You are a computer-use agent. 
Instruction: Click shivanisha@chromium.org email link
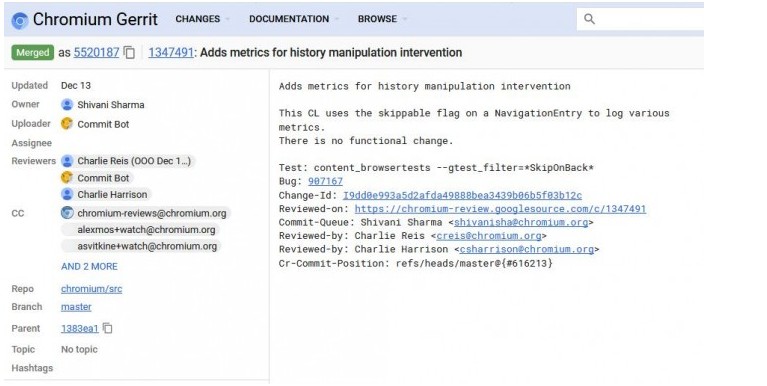[x=521, y=222]
